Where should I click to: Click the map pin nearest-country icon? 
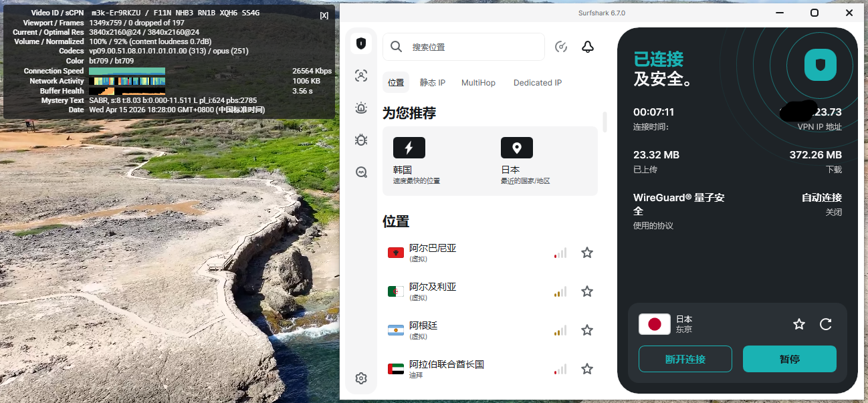[x=517, y=148]
